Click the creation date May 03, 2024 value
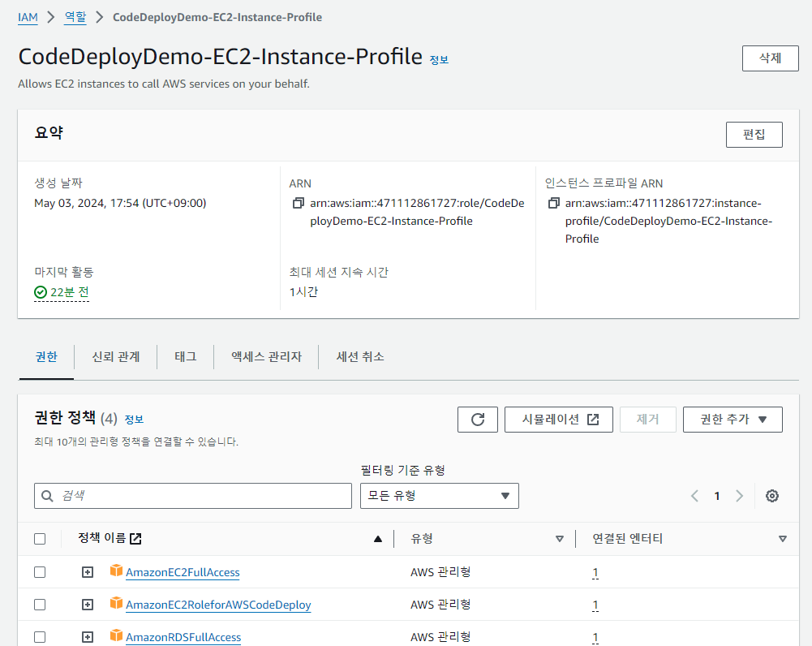 120,203
